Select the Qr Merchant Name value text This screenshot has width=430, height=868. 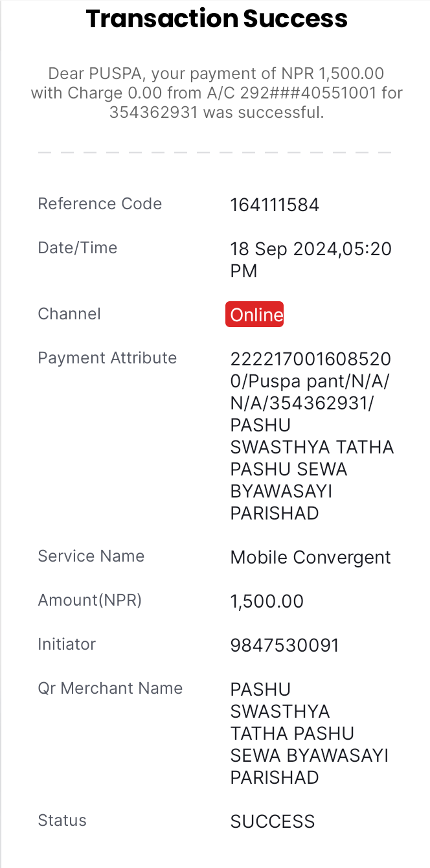(310, 733)
